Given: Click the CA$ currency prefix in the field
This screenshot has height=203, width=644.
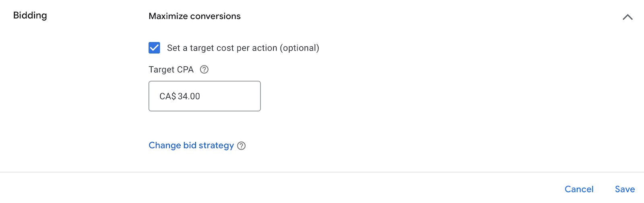Looking at the screenshot, I should [167, 96].
